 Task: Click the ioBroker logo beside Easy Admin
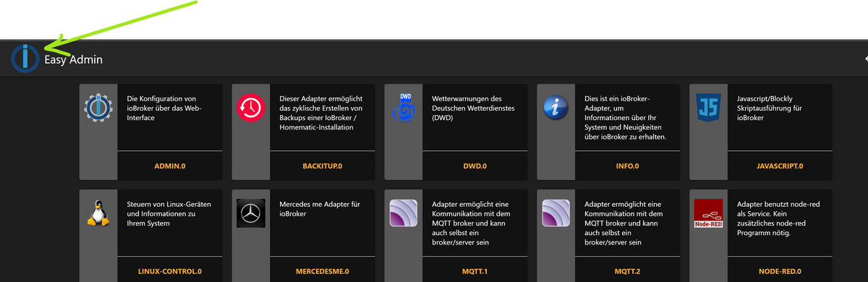tap(25, 59)
